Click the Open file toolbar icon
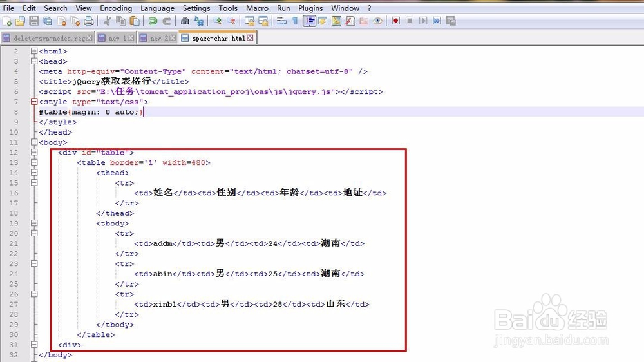The height and width of the screenshot is (362, 644). click(20, 21)
